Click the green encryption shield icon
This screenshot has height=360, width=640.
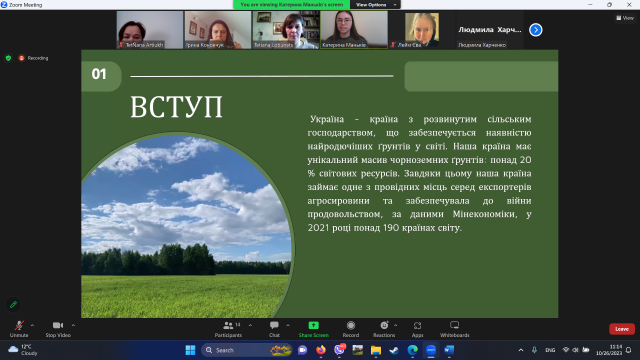click(8, 58)
